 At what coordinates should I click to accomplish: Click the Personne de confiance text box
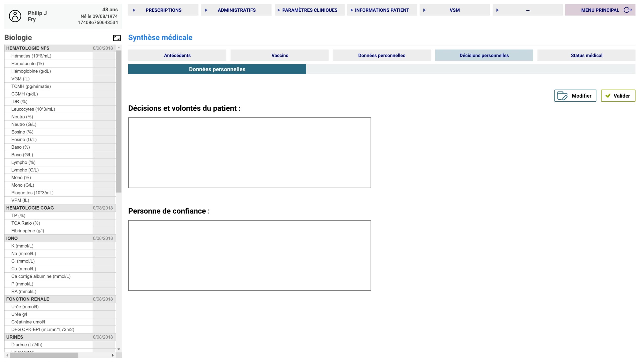click(249, 255)
